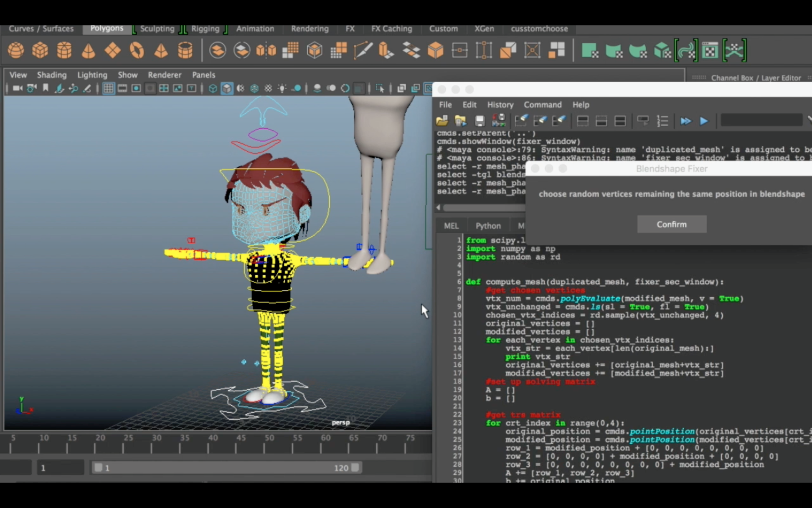Click the Clear Input icon in Script Editor

click(540, 121)
